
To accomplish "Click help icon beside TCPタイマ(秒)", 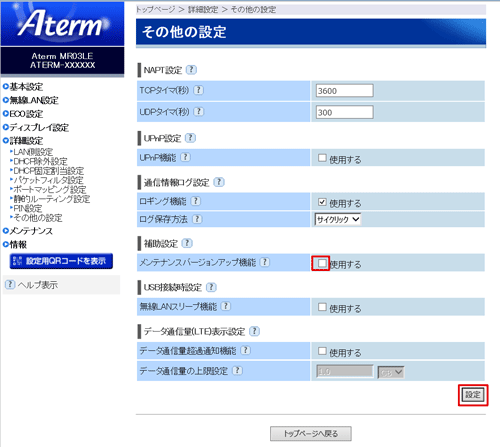I will pos(199,90).
